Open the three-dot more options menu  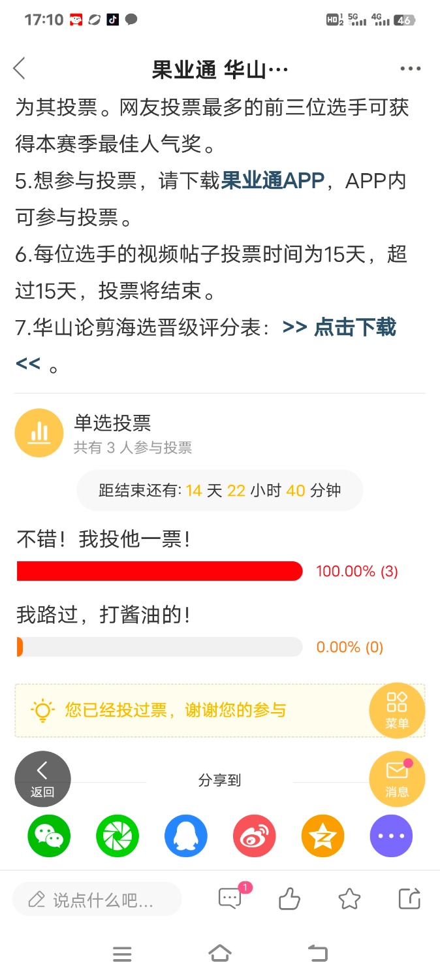point(410,69)
